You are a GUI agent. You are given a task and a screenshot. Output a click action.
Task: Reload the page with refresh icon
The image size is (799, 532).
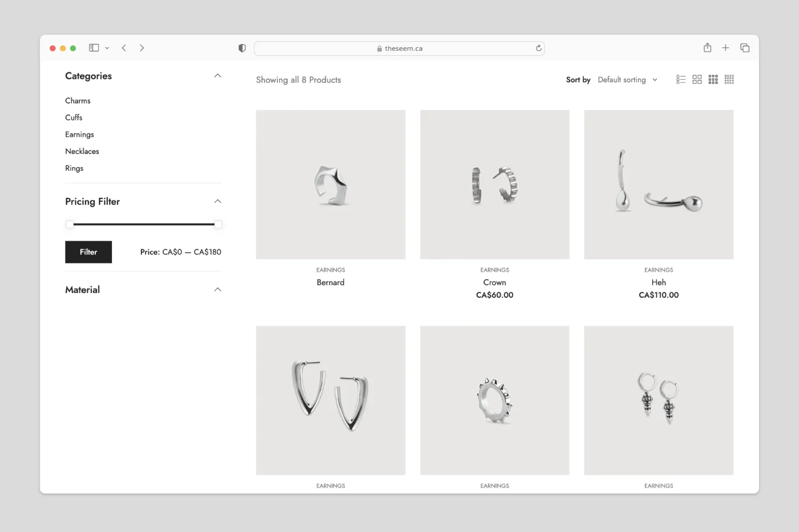point(538,48)
